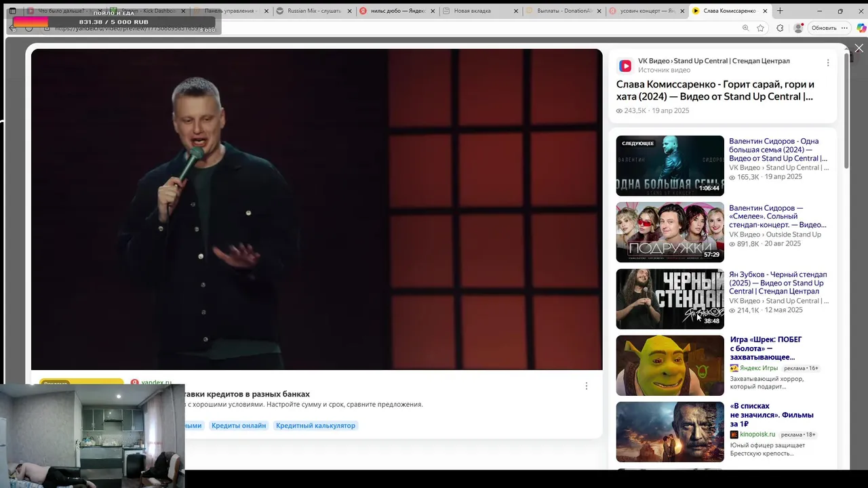This screenshot has width=868, height=488.
Task: Open the browser profile avatar
Action: [798, 28]
